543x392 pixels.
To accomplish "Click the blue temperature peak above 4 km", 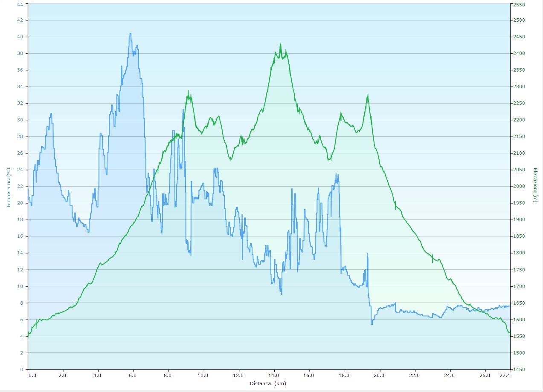I will pyautogui.click(x=101, y=134).
